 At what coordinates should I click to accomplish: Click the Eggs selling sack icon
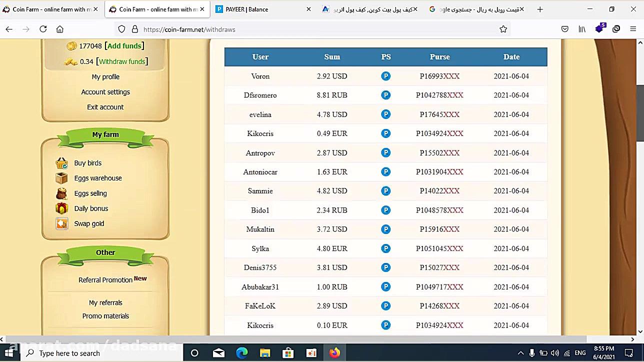point(61,193)
